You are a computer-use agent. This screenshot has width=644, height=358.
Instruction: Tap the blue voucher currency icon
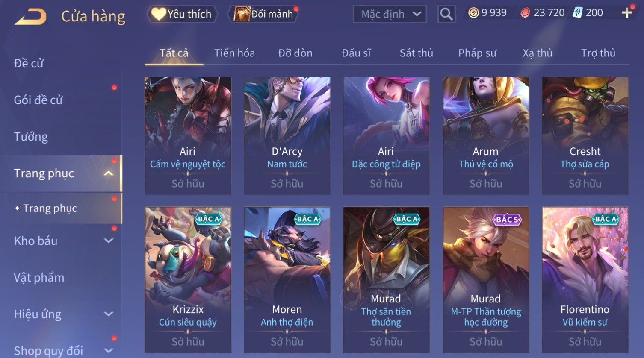click(x=577, y=13)
